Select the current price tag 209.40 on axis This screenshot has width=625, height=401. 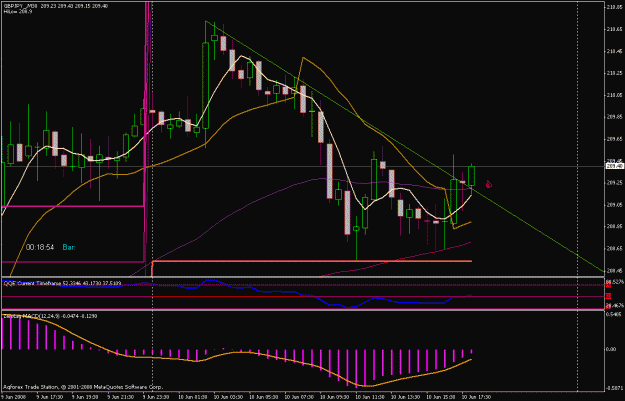(x=614, y=166)
